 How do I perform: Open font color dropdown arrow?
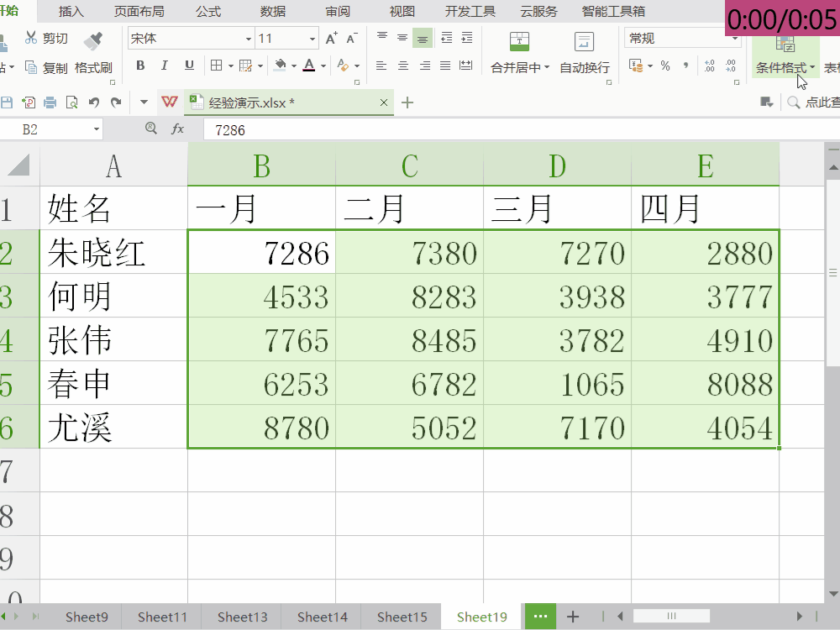(323, 66)
